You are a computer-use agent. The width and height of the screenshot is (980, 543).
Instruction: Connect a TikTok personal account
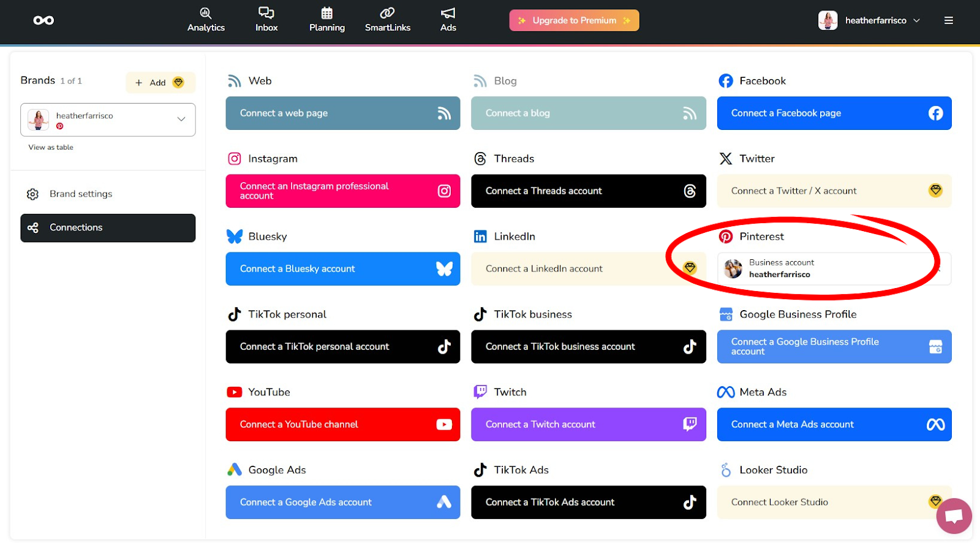(343, 346)
